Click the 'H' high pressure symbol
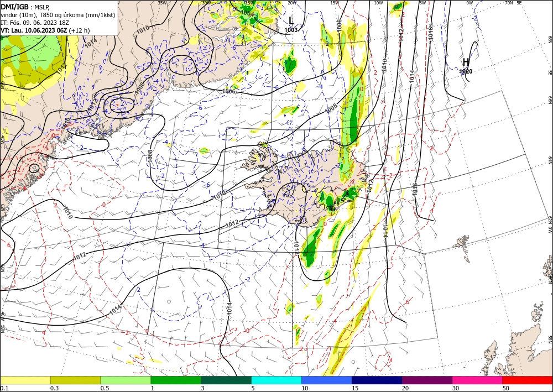Viewport: 553px width, 392px height. 466,62
